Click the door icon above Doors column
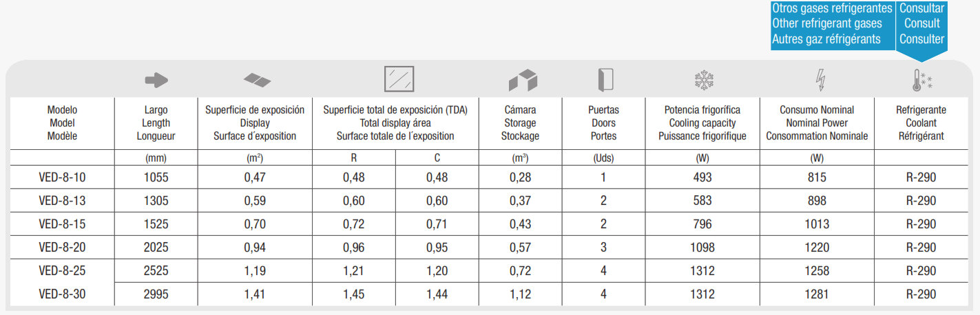 click(605, 80)
